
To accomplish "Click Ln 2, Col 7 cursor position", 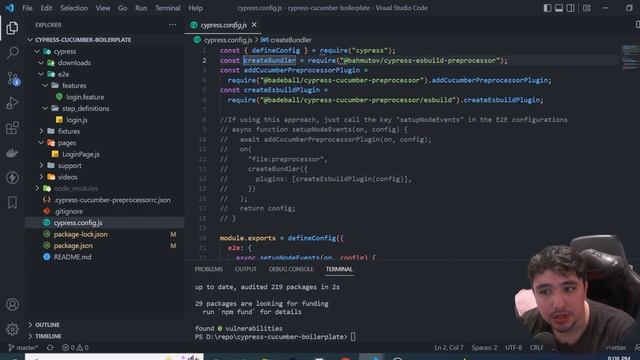I will click(x=449, y=348).
